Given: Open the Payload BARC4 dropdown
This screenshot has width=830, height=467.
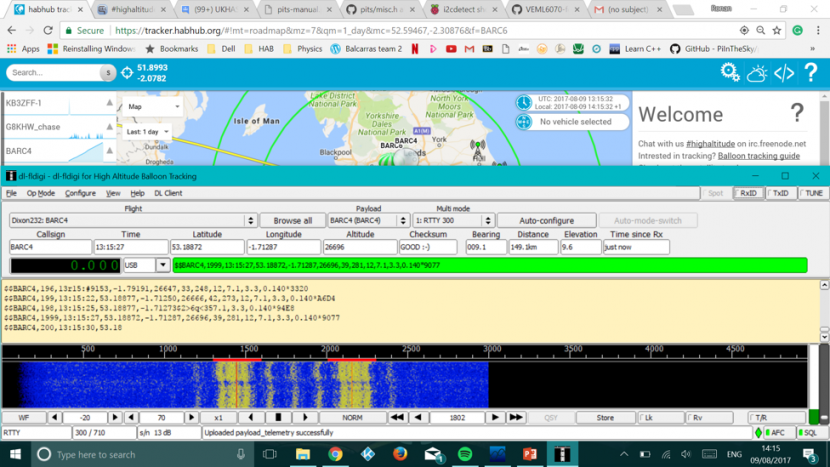Looking at the screenshot, I should [403, 220].
